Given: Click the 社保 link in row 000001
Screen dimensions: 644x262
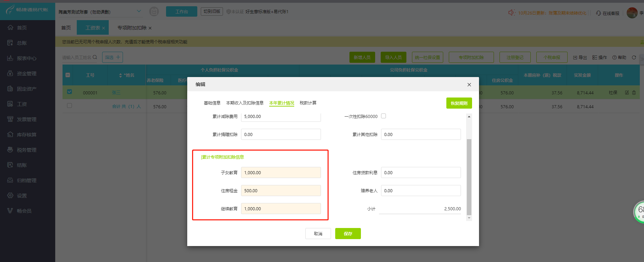Looking at the screenshot, I should tap(613, 93).
